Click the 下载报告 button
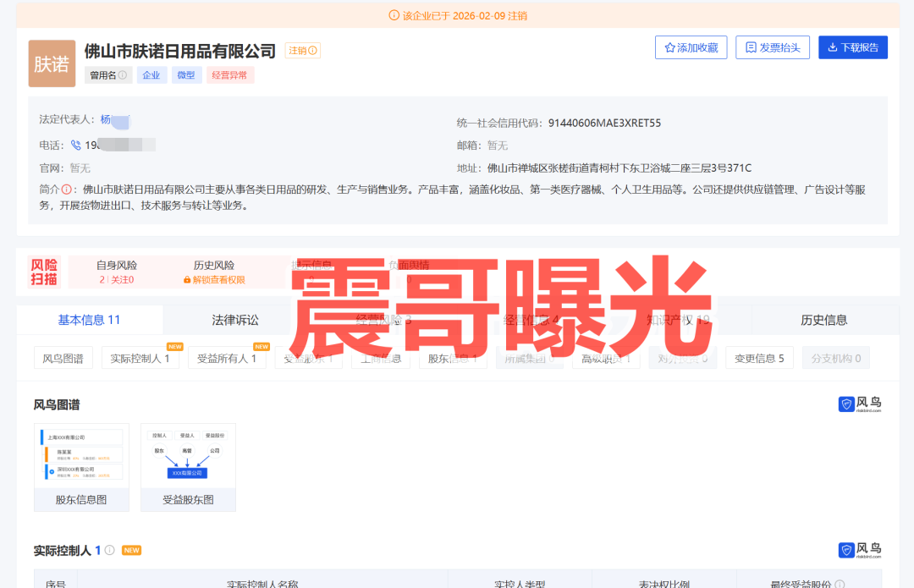Screen dimensions: 914x588 pos(852,47)
